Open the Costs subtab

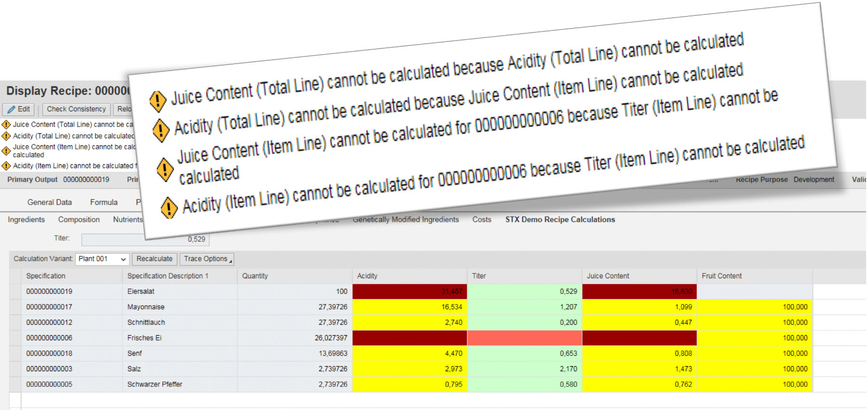tap(482, 219)
